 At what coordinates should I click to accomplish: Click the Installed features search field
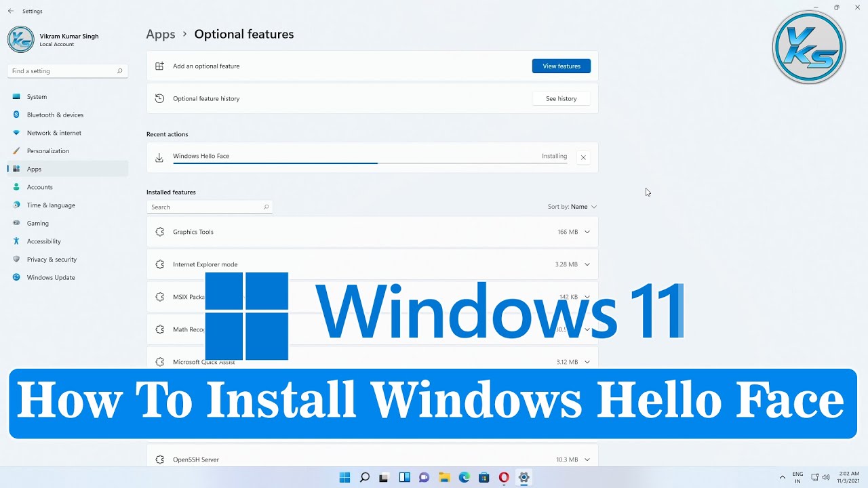pyautogui.click(x=210, y=207)
